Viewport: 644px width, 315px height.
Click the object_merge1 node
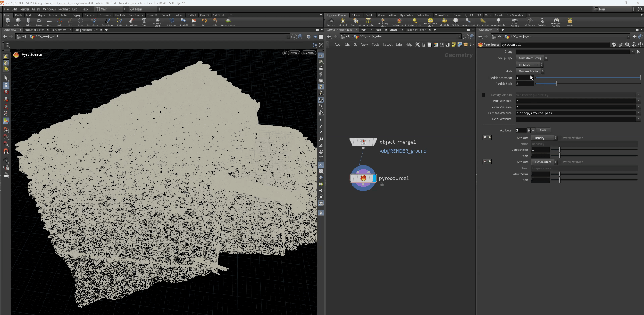[x=363, y=142]
